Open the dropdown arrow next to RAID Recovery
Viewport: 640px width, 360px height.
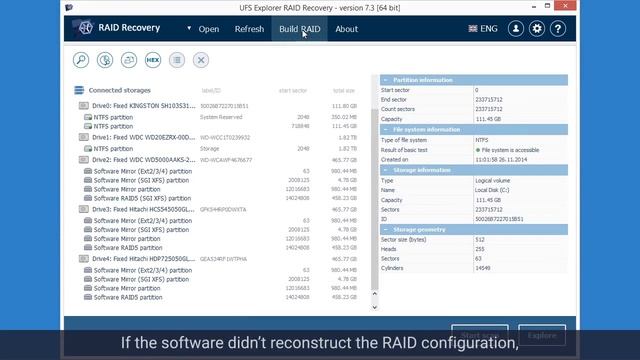tap(189, 28)
